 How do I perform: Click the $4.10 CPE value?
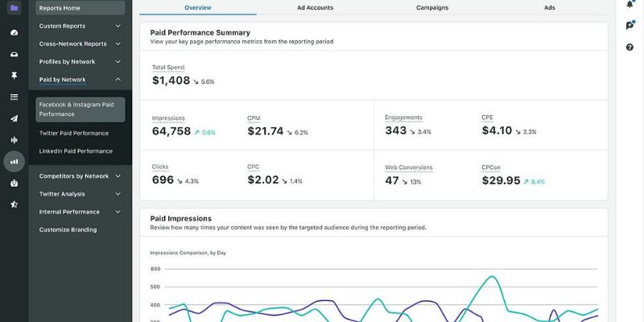[497, 130]
